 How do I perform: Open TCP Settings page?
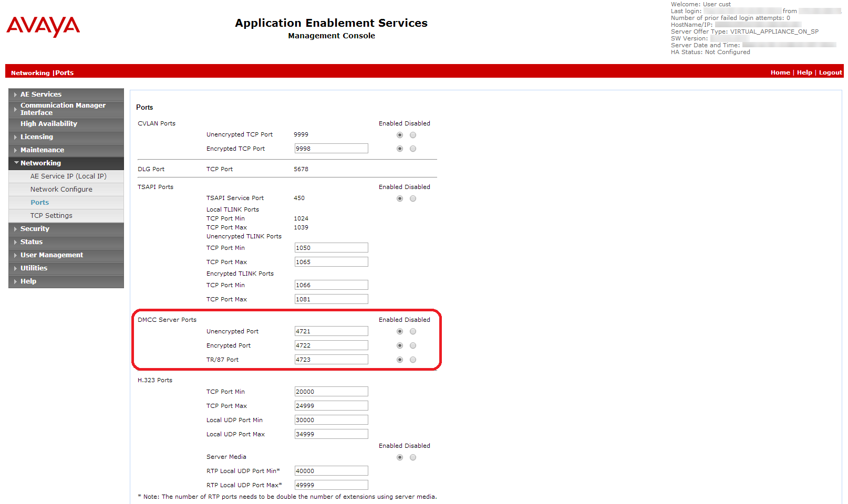pyautogui.click(x=66, y=216)
